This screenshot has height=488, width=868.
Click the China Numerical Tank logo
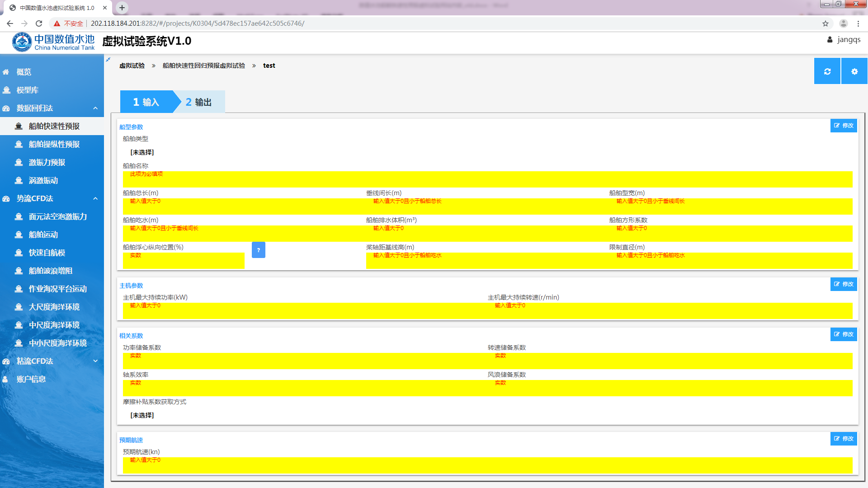point(53,42)
